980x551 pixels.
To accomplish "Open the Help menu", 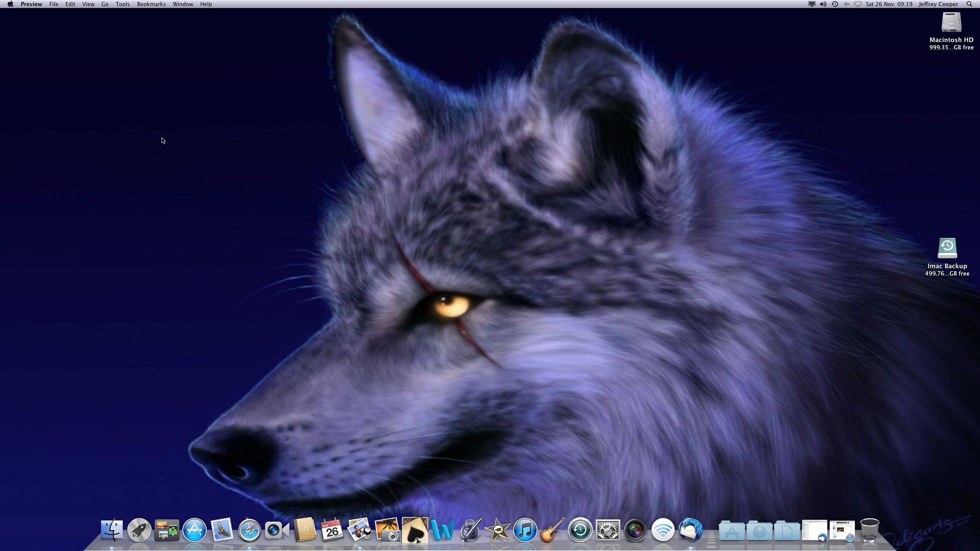I will [206, 4].
